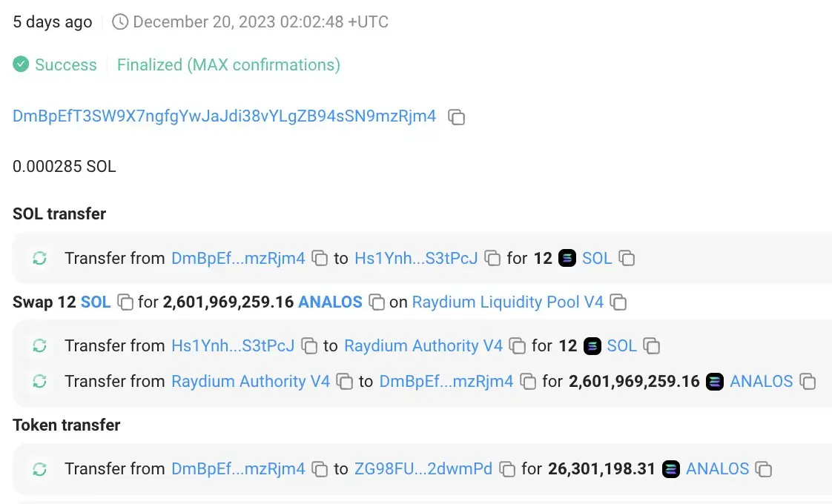832x504 pixels.
Task: Click the green Success checkmark icon
Action: coord(21,64)
